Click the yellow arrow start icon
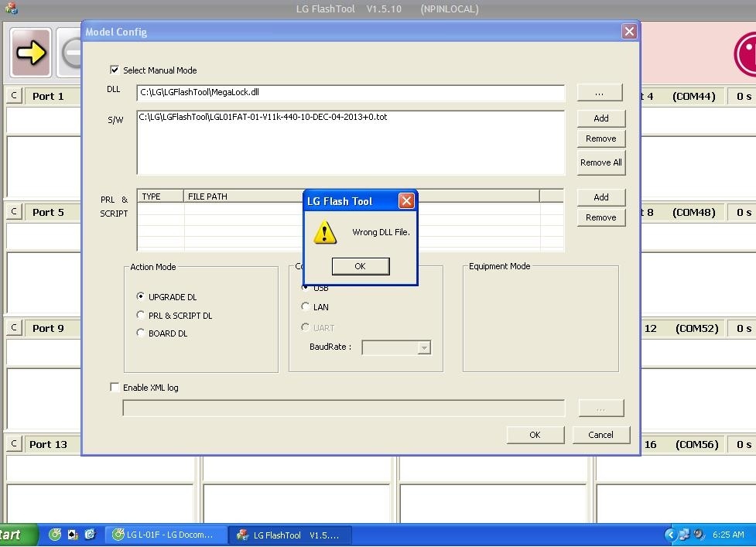 point(31,53)
